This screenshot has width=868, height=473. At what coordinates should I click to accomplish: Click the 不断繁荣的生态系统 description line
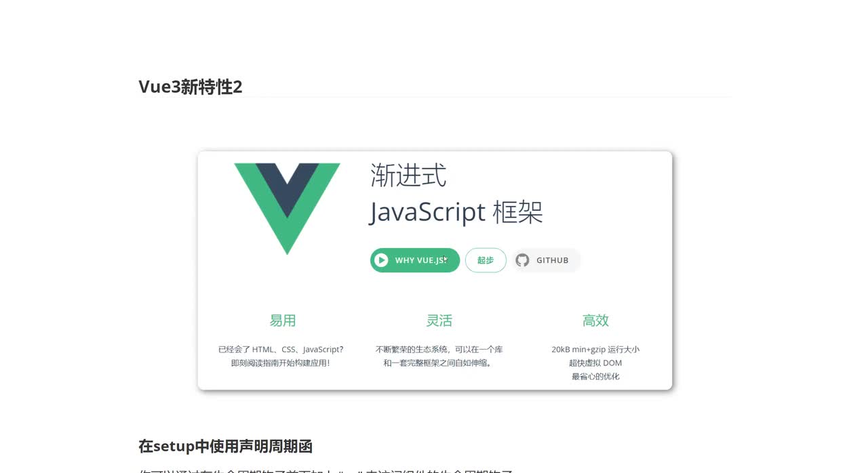pyautogui.click(x=439, y=350)
